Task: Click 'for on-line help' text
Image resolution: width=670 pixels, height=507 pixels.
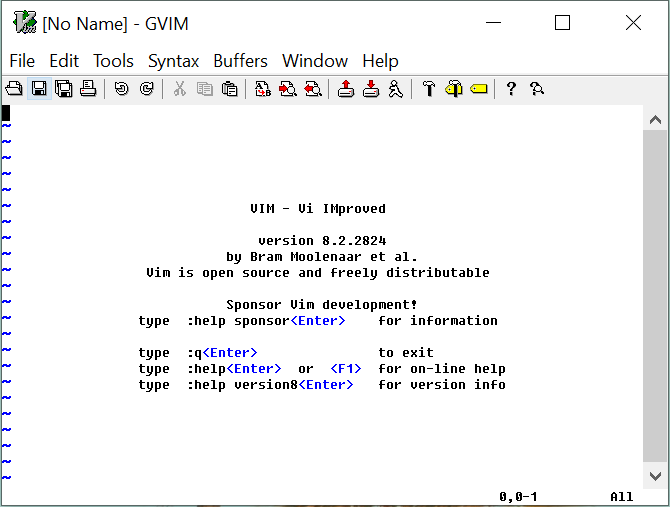Action: 442,369
